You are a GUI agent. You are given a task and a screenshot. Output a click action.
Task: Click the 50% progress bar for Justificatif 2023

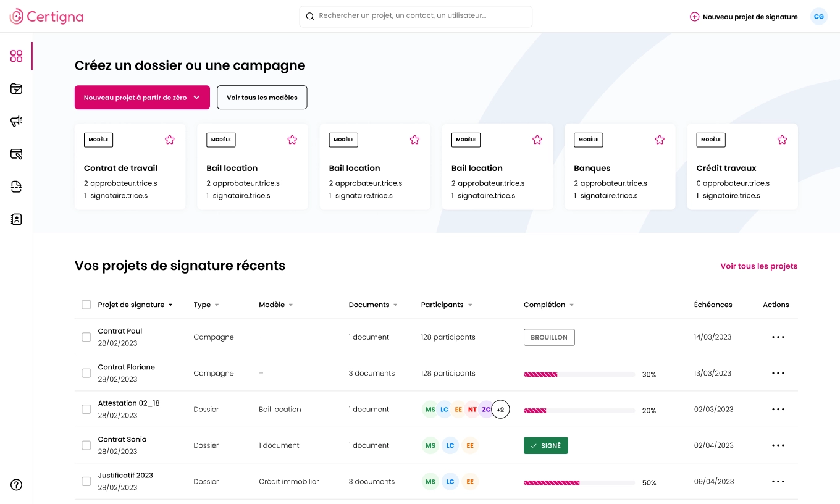tap(579, 482)
